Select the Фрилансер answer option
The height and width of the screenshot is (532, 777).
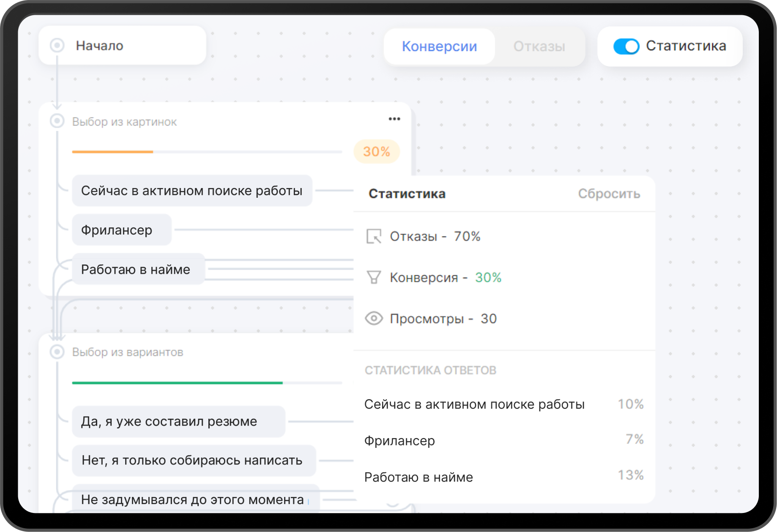[x=122, y=230]
